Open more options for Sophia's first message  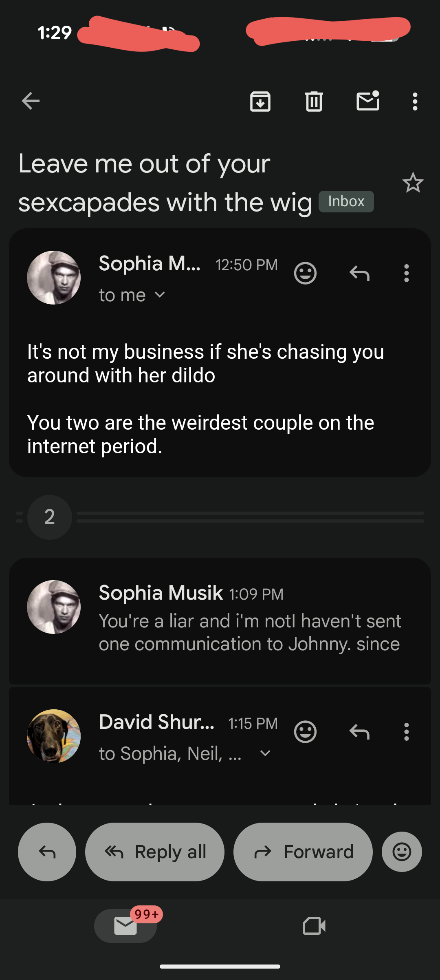point(406,273)
